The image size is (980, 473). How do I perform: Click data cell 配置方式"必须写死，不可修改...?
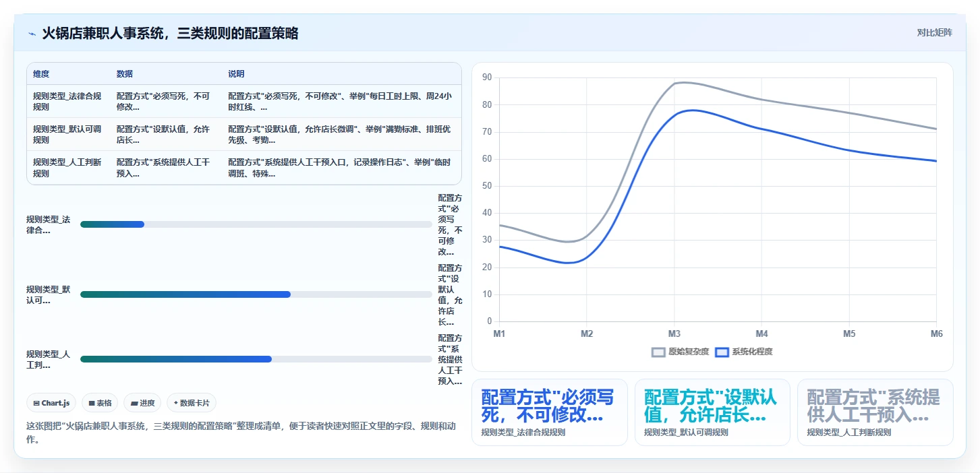click(165, 102)
